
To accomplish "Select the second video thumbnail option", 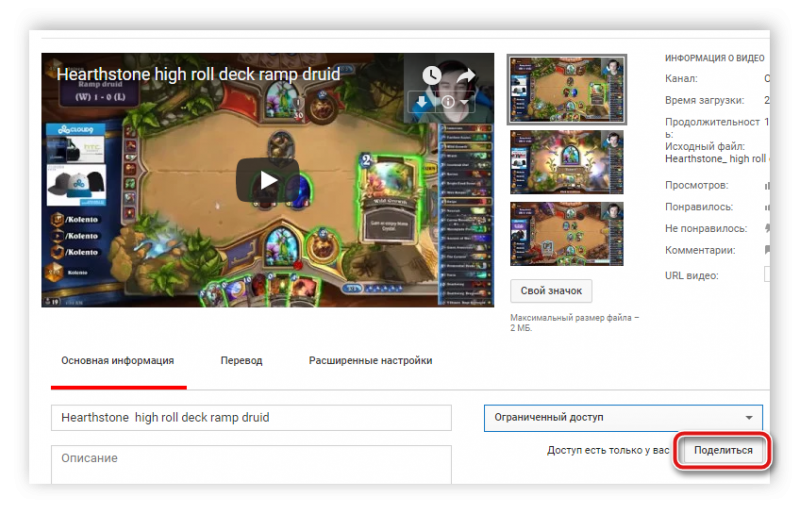I will coord(566,162).
